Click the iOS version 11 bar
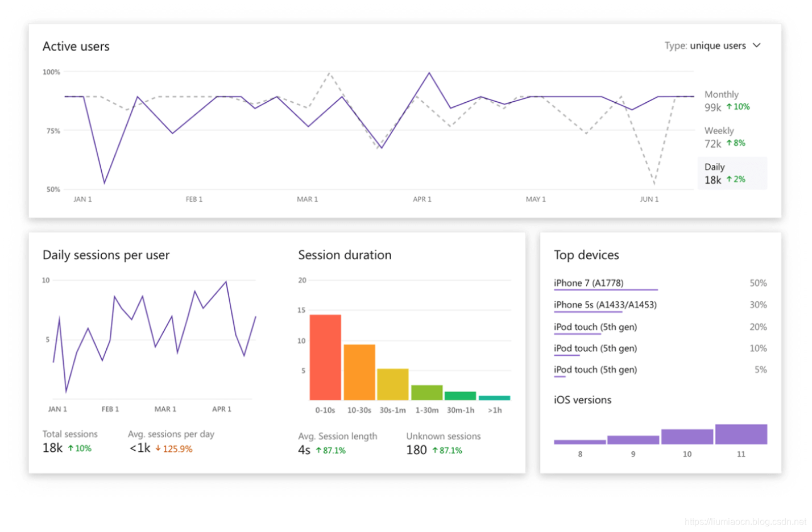 741,434
